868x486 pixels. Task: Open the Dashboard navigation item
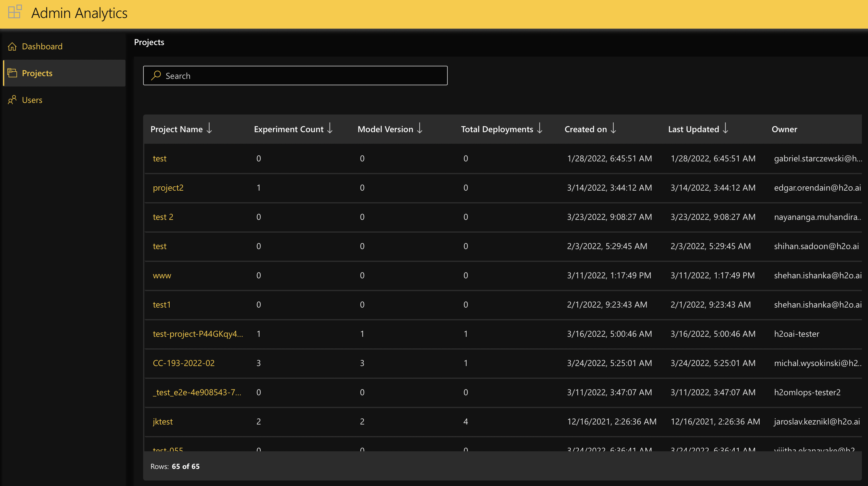[x=42, y=46]
